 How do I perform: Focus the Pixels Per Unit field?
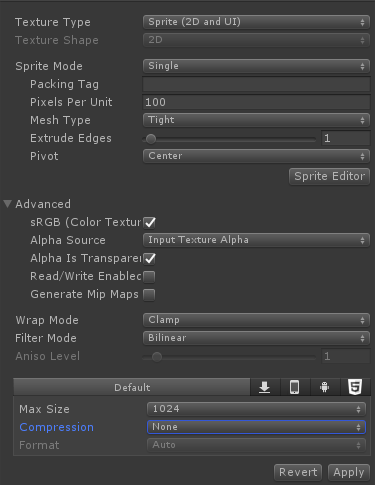(256, 102)
